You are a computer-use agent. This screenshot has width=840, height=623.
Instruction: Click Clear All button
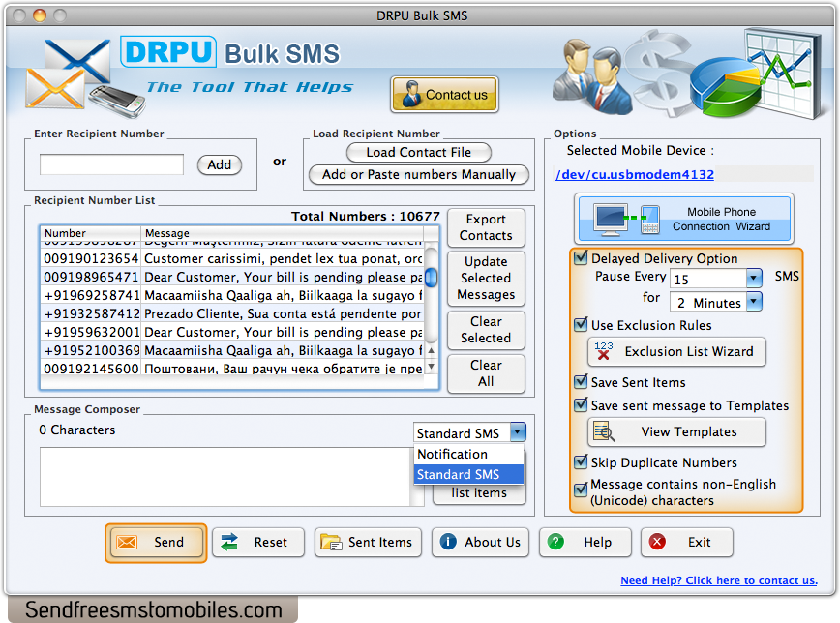point(486,373)
